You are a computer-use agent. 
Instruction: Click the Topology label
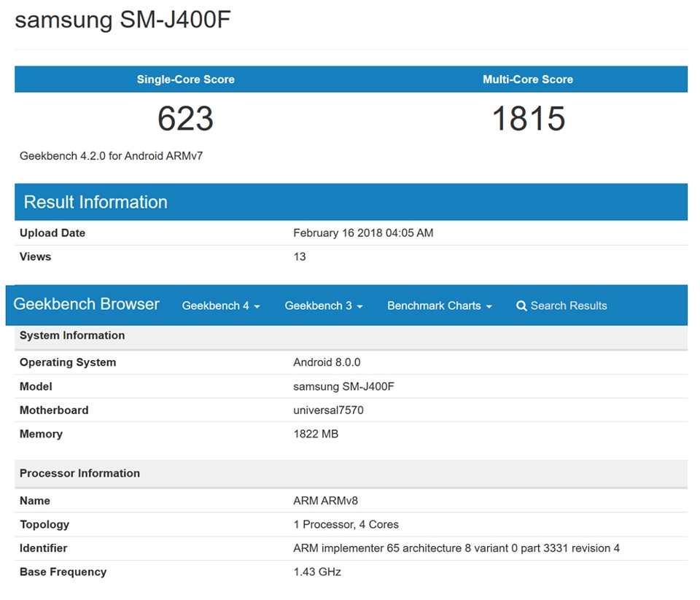44,525
